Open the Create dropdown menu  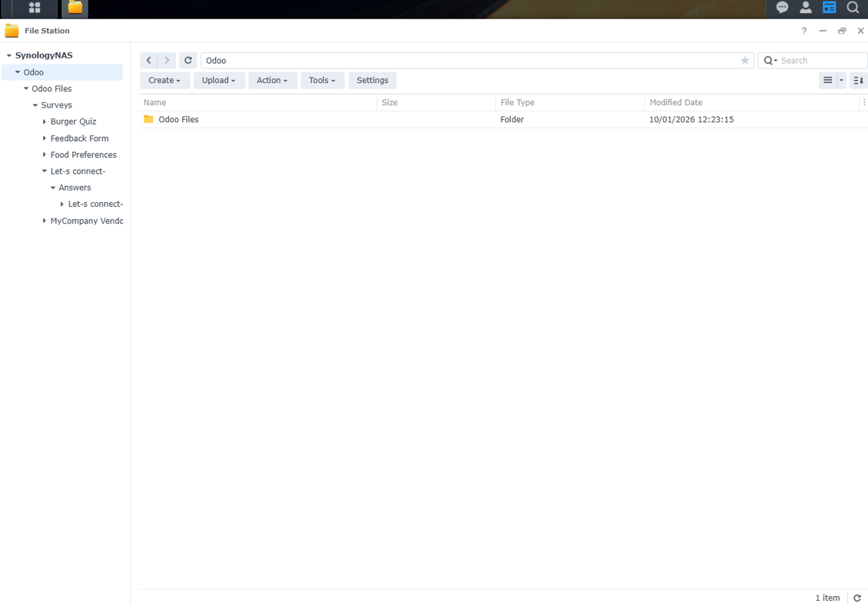tap(164, 80)
